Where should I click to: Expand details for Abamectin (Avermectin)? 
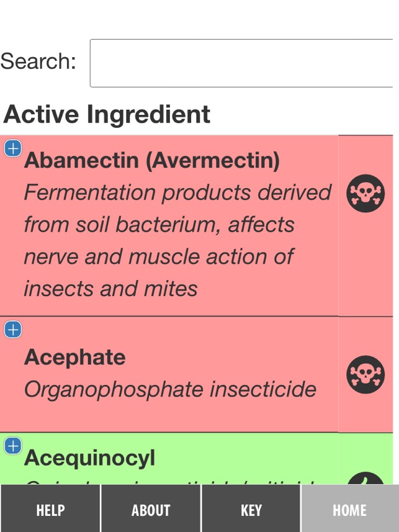(x=12, y=148)
